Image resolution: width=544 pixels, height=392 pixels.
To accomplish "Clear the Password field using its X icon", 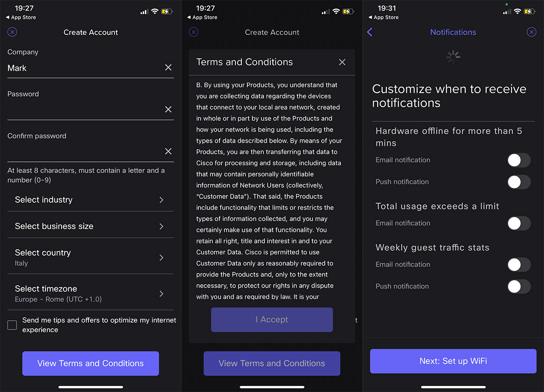I will pos(168,110).
